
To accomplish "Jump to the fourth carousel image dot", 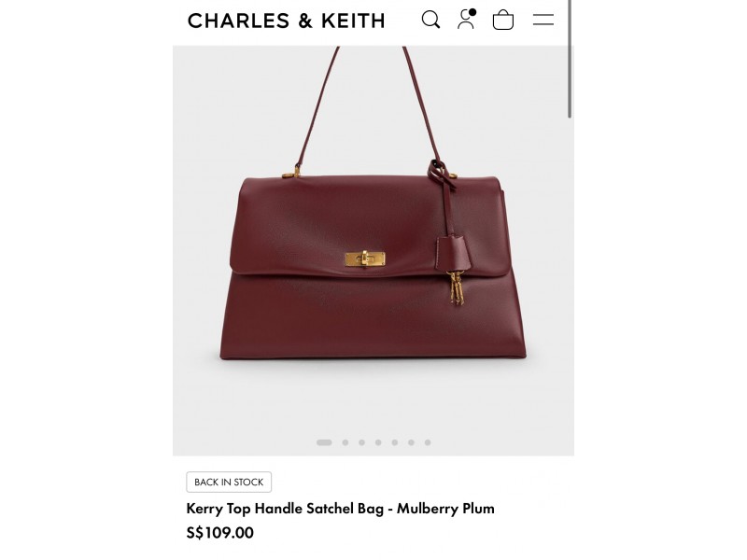I will 378,442.
